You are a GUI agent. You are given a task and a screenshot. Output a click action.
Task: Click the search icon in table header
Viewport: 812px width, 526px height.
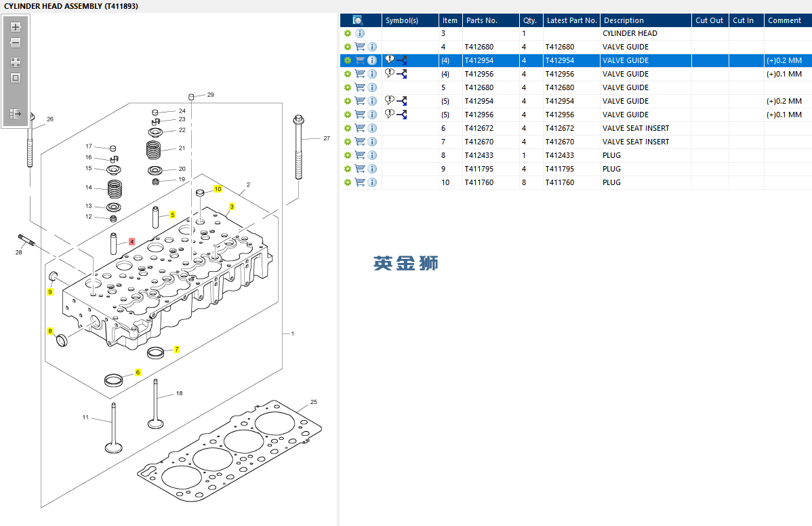coord(358,20)
